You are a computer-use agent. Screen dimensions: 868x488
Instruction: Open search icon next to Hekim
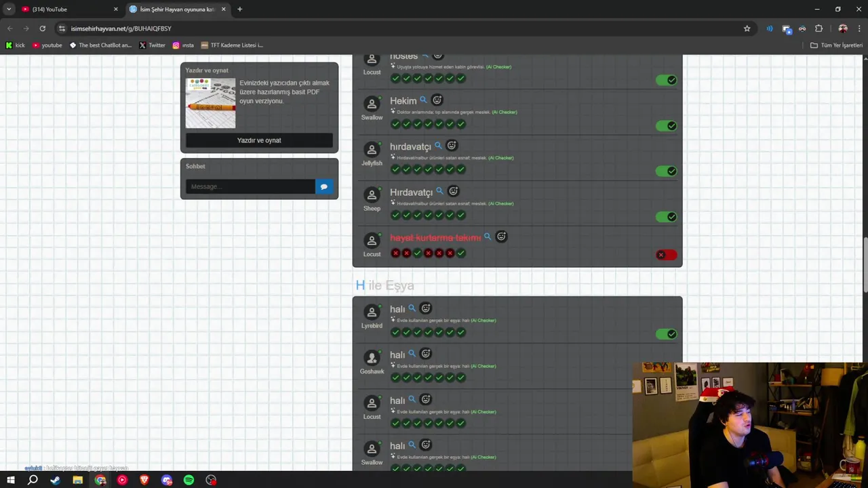point(423,100)
